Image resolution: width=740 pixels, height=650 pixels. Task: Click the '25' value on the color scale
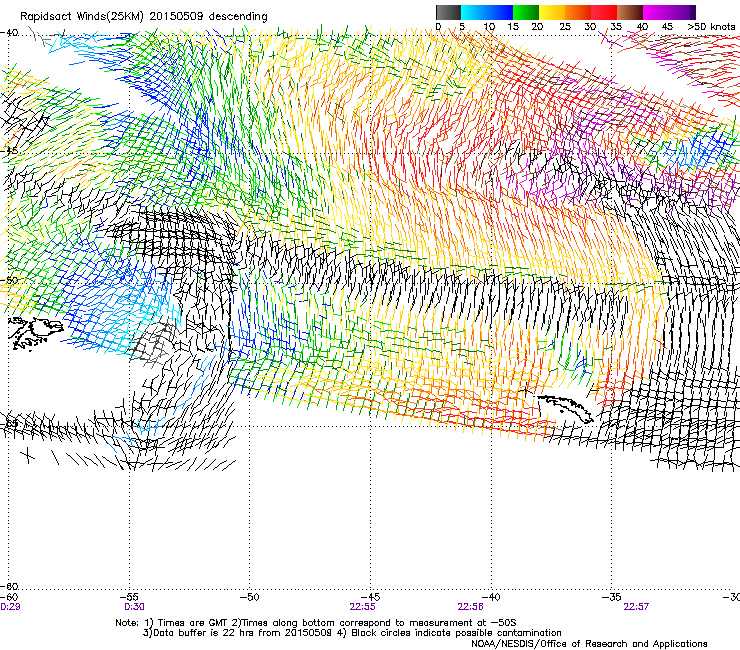[x=565, y=27]
